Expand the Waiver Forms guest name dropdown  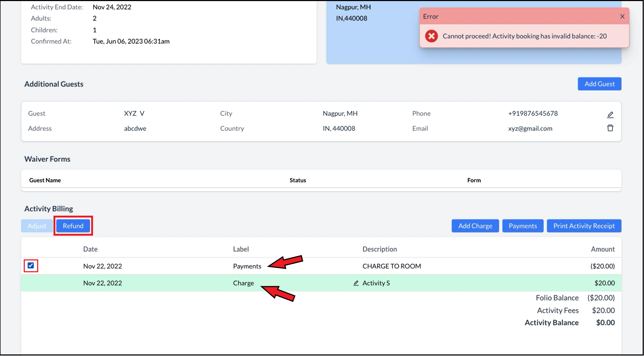point(45,180)
